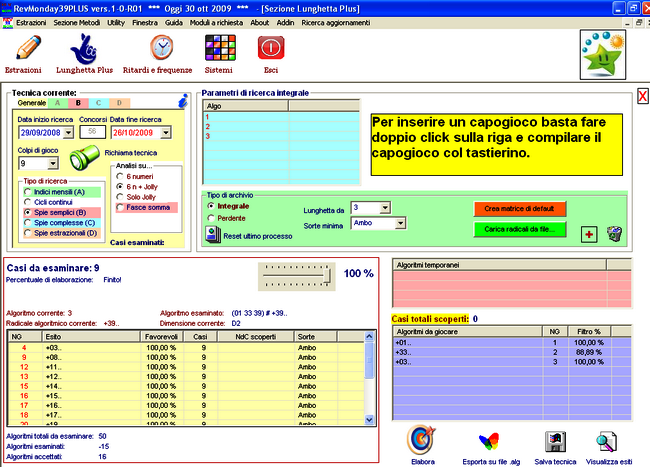The image size is (650, 467).
Task: Open the Ricerca aggiornamenti menu
Action: tap(335, 23)
